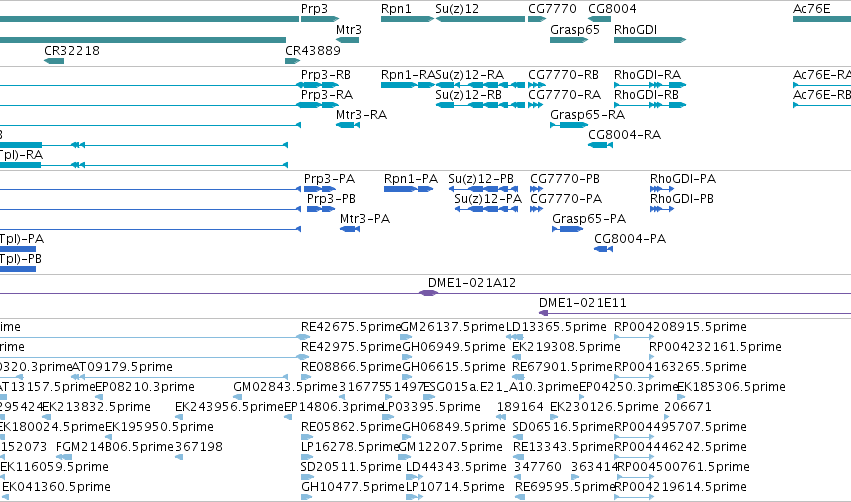Click the Grasp65-PA protein label
The image size is (851, 502).
[x=589, y=219]
